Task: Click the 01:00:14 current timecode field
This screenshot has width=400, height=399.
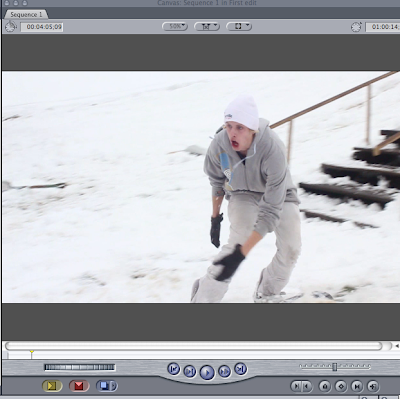Action: (x=383, y=27)
